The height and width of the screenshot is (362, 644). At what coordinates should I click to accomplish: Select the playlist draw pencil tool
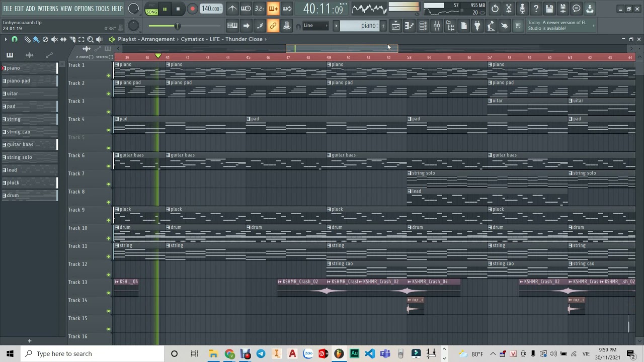pos(27,39)
